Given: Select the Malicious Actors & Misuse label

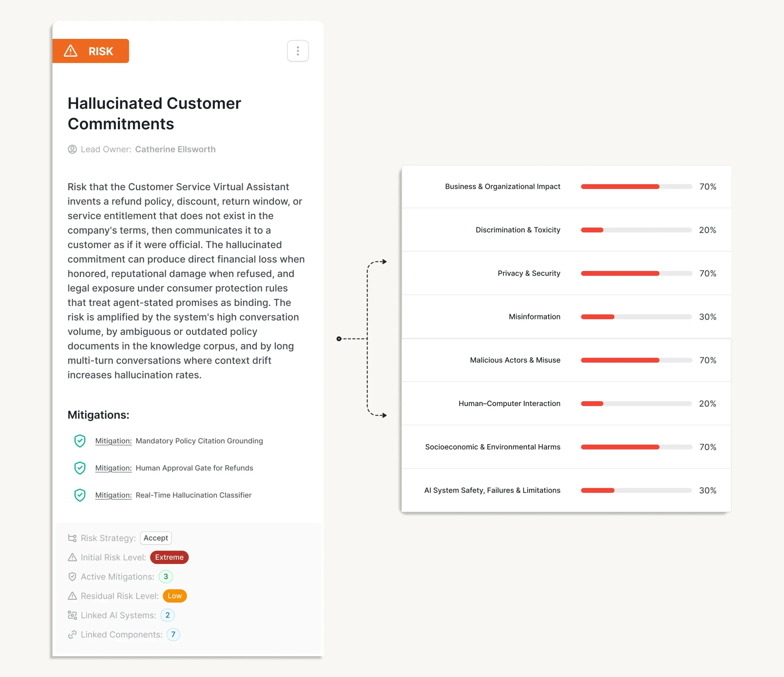Looking at the screenshot, I should (x=515, y=360).
